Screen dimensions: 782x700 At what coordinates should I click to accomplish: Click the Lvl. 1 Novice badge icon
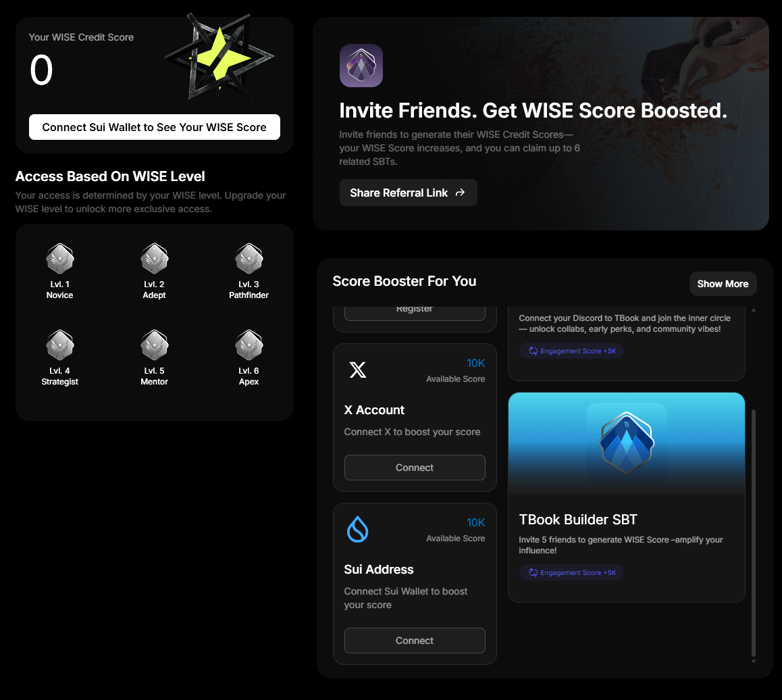click(59, 258)
